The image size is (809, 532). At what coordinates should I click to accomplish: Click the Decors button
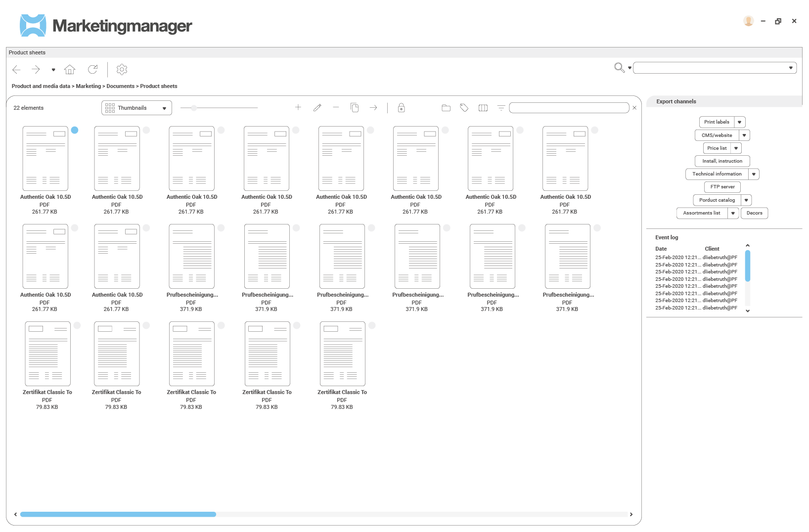[754, 213]
